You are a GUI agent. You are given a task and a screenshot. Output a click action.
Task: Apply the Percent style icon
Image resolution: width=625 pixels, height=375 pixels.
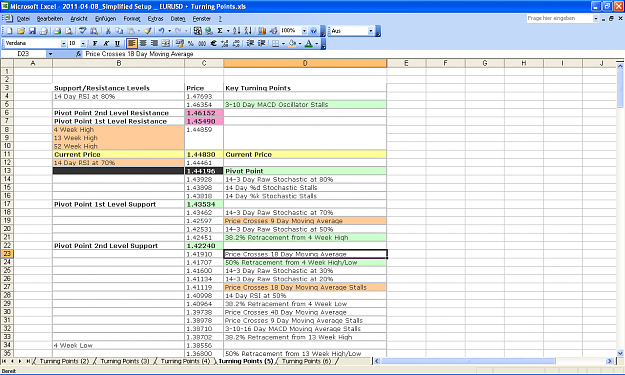click(191, 43)
